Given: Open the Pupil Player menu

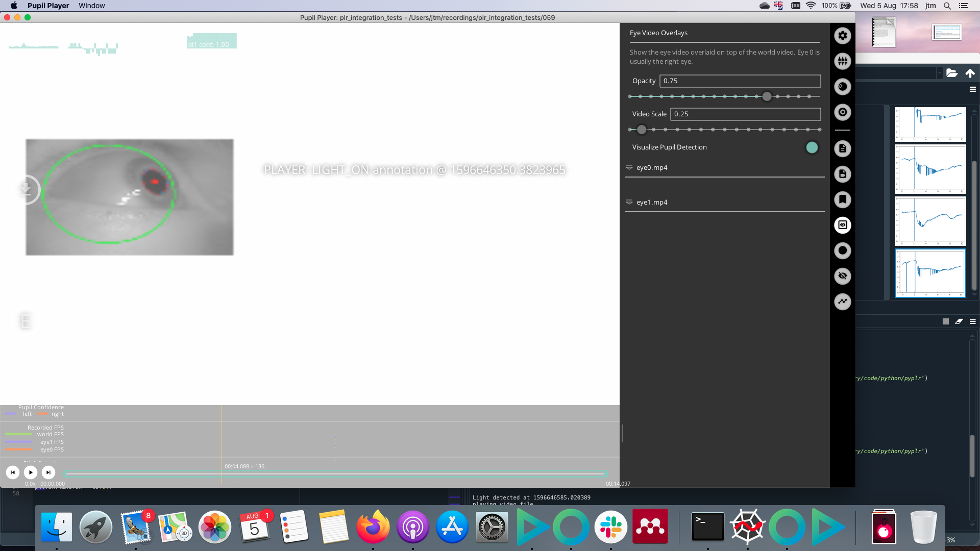Looking at the screenshot, I should click(x=48, y=6).
